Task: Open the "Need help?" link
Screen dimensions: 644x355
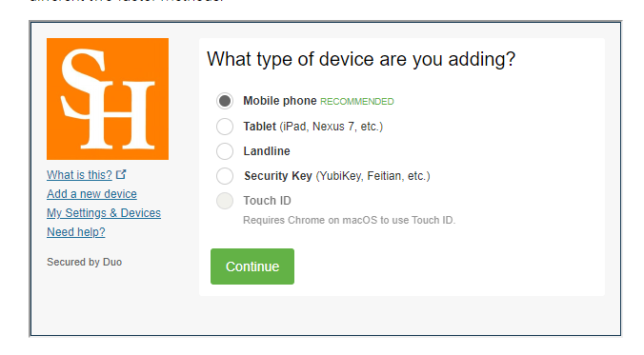Action: pyautogui.click(x=76, y=232)
